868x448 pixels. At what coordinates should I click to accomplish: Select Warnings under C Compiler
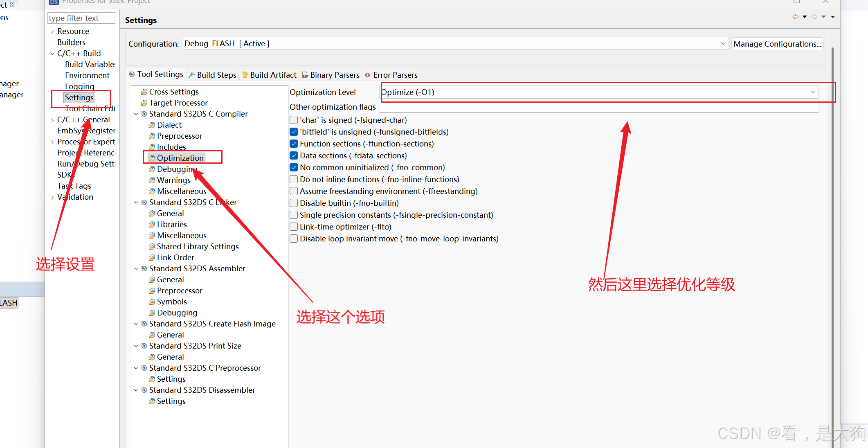point(173,180)
